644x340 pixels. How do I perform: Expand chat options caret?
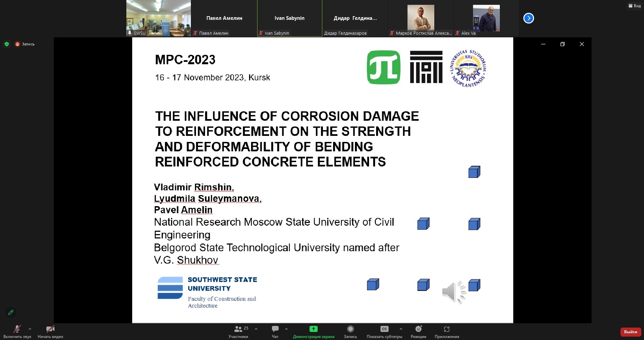(286, 329)
